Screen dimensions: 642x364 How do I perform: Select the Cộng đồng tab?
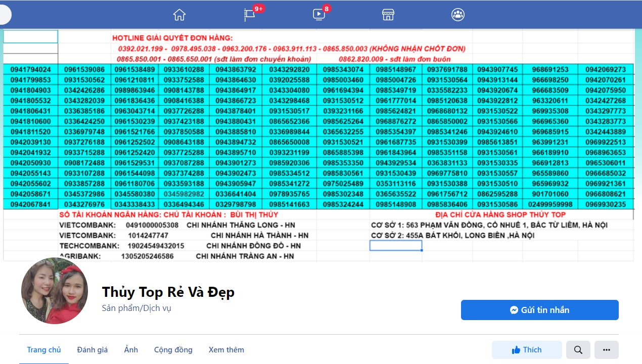(x=173, y=350)
